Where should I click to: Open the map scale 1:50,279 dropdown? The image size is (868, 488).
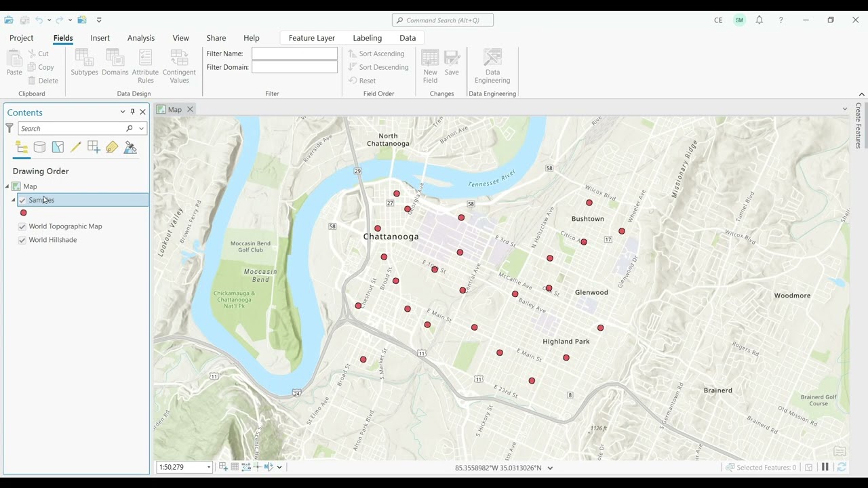208,467
